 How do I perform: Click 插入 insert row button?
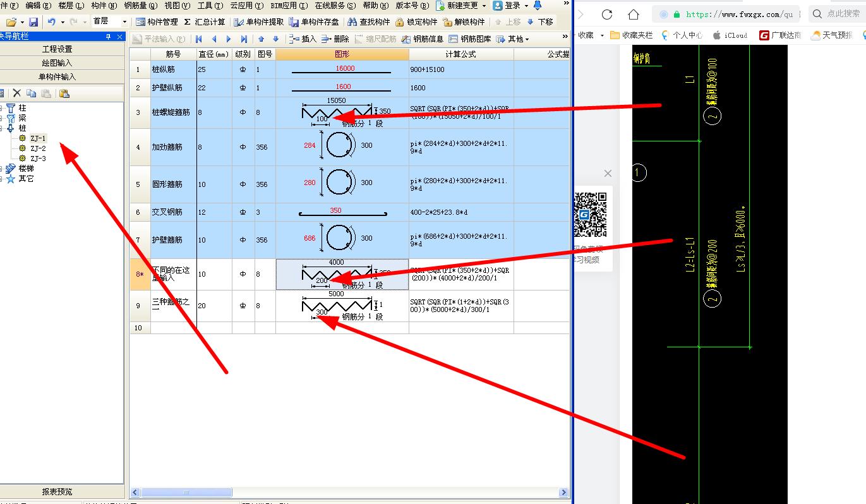coord(303,39)
